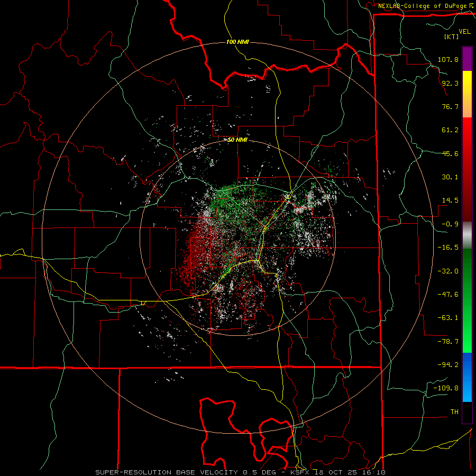Screen dimensions: 476x476
Task: Click the 107.8 velocity scale value
Action: point(448,59)
